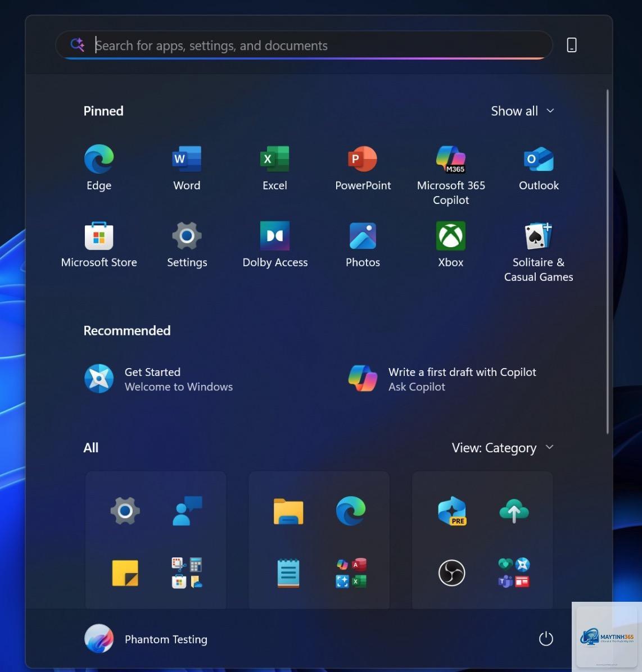642x672 pixels.
Task: Launch Sticky Notes from the All section
Action: [x=125, y=573]
